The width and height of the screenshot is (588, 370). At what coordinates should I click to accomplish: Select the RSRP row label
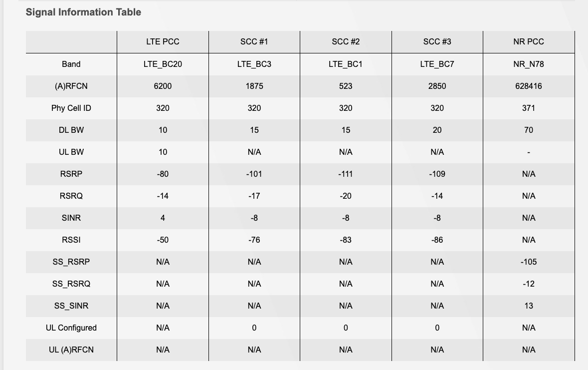coord(71,174)
